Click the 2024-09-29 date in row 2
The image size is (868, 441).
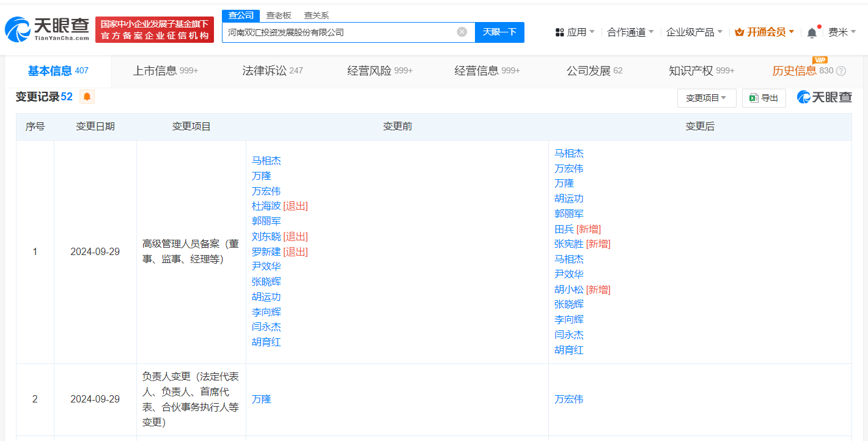pyautogui.click(x=95, y=399)
